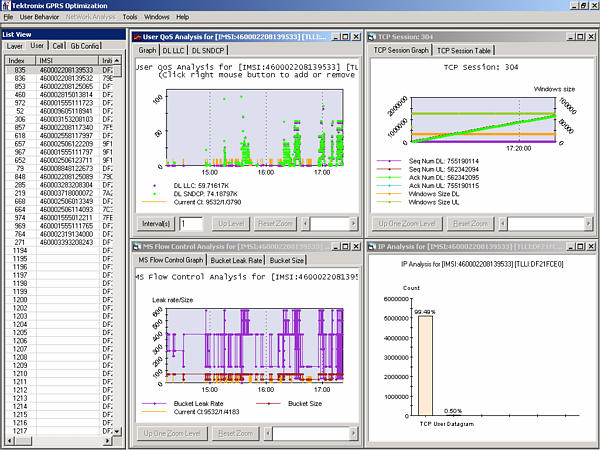Click the Interval(s) button
Image resolution: width=600 pixels, height=450 pixels.
(x=156, y=223)
